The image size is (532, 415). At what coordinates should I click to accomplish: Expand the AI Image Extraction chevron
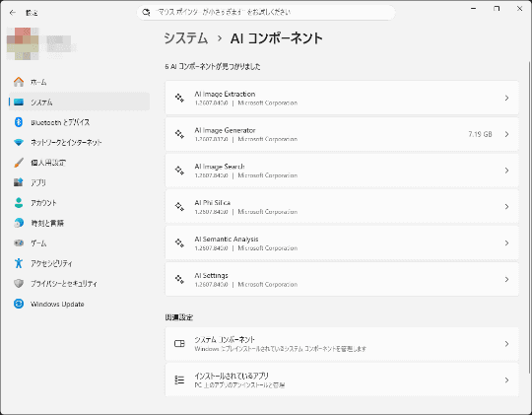click(506, 98)
